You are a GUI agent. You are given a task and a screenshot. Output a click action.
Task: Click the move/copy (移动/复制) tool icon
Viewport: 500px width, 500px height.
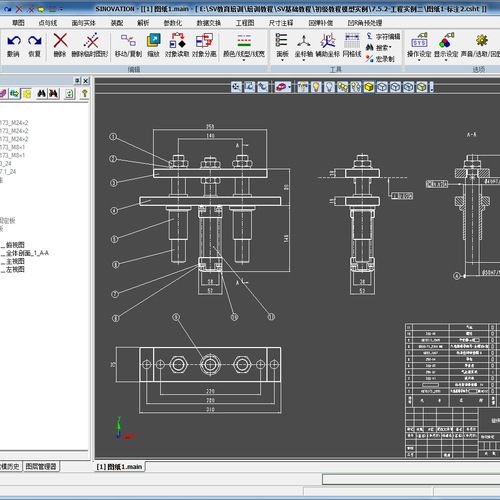(x=128, y=41)
